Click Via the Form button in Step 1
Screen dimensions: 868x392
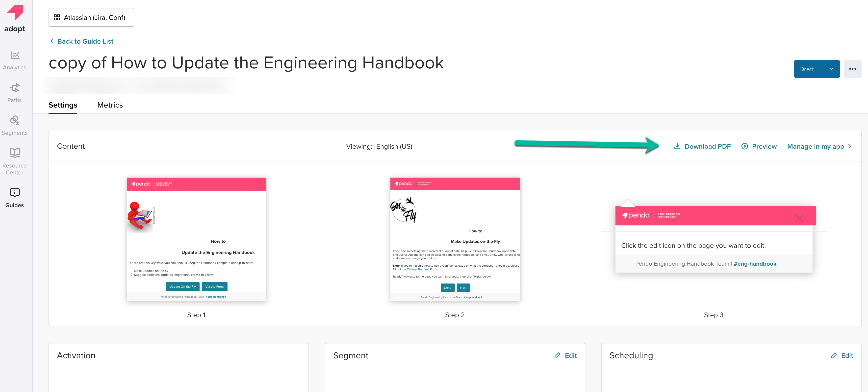click(x=215, y=287)
